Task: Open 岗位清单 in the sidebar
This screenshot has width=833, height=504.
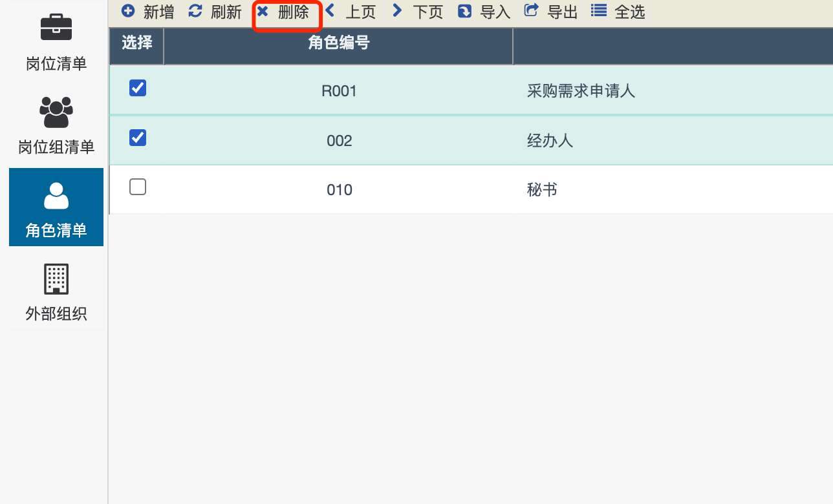Action: [x=56, y=43]
